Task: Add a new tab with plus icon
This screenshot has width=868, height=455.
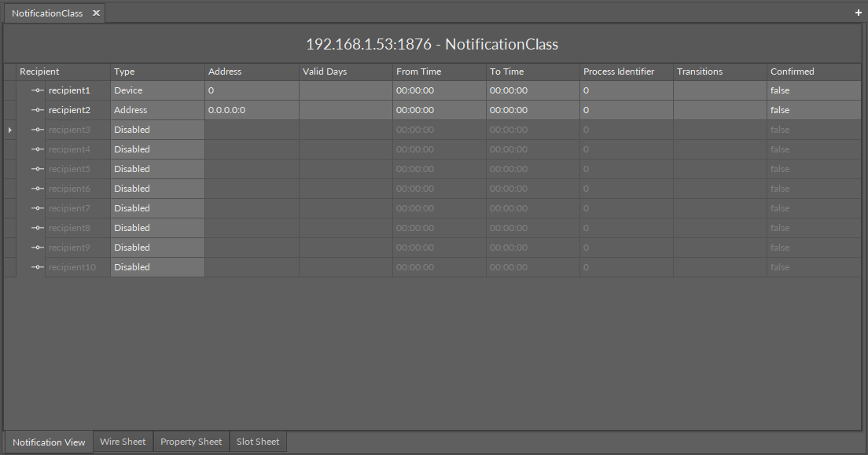Action: pos(858,13)
